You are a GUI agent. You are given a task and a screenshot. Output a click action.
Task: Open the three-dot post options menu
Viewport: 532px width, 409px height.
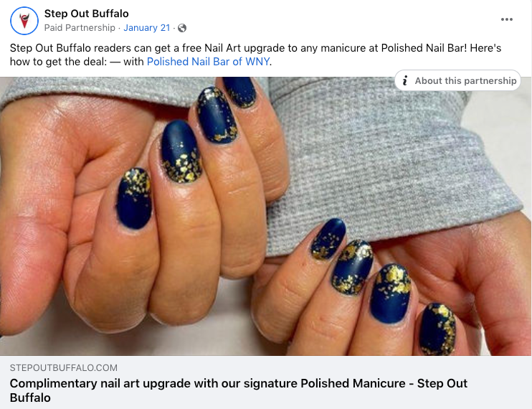(507, 19)
